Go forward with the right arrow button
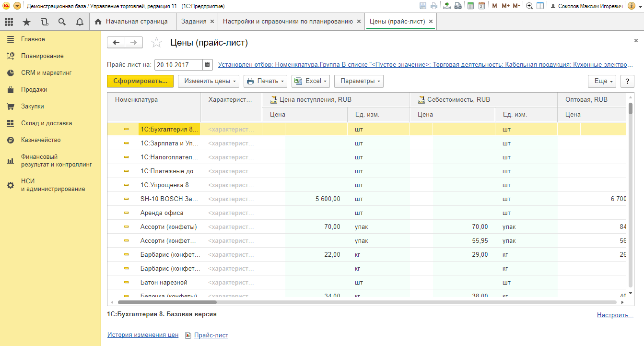This screenshot has height=346, width=644. [134, 43]
